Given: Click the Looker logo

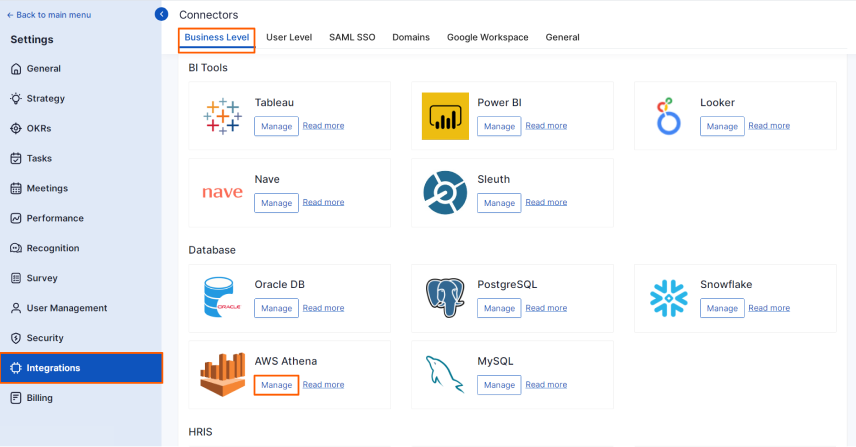Looking at the screenshot, I should click(x=668, y=116).
